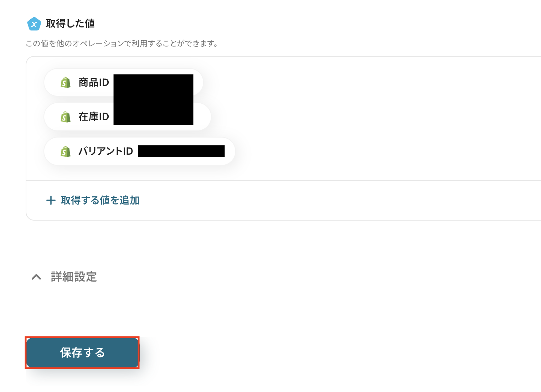Image resolution: width=541 pixels, height=392 pixels.
Task: Toggle the 詳細設定 section label
Action: (x=74, y=277)
